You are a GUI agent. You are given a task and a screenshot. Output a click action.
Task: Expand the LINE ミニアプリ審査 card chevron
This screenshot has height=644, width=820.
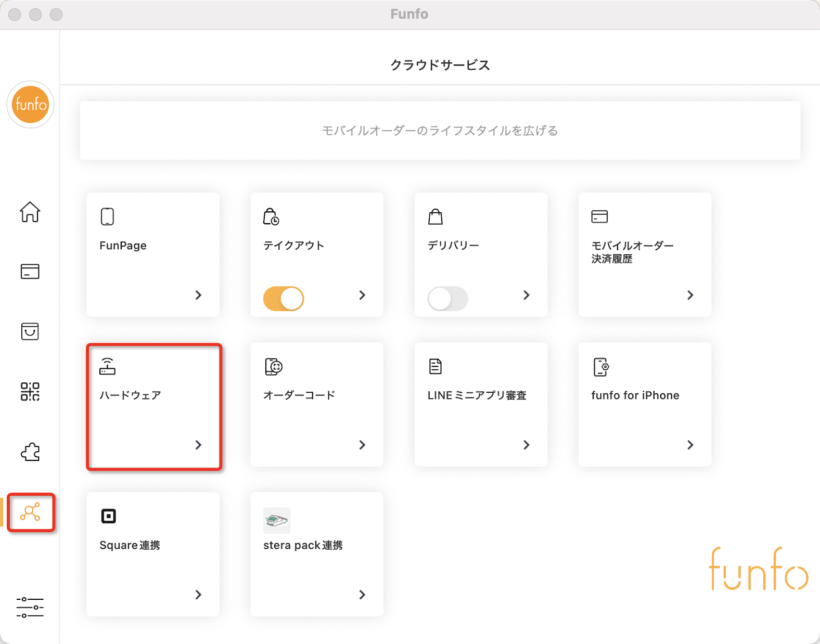coord(527,445)
